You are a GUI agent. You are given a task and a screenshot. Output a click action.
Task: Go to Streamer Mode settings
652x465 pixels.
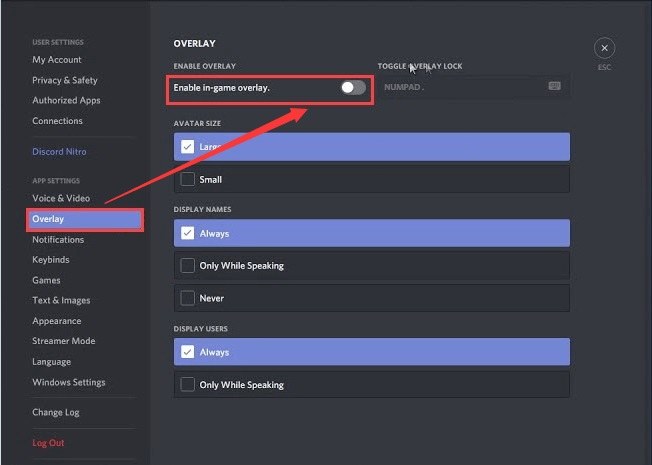(x=64, y=341)
